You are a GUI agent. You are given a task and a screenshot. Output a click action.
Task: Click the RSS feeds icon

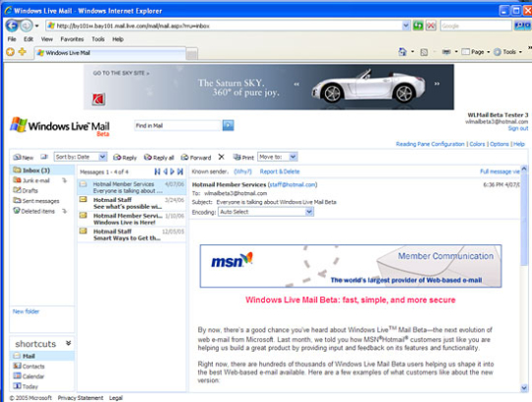(424, 52)
